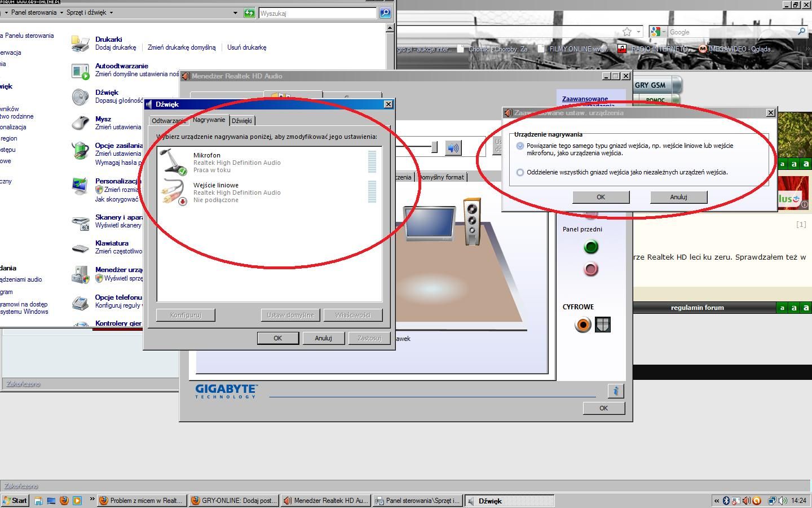This screenshot has height=508, width=812.
Task: Click the browser Google search field
Action: pyautogui.click(x=732, y=32)
